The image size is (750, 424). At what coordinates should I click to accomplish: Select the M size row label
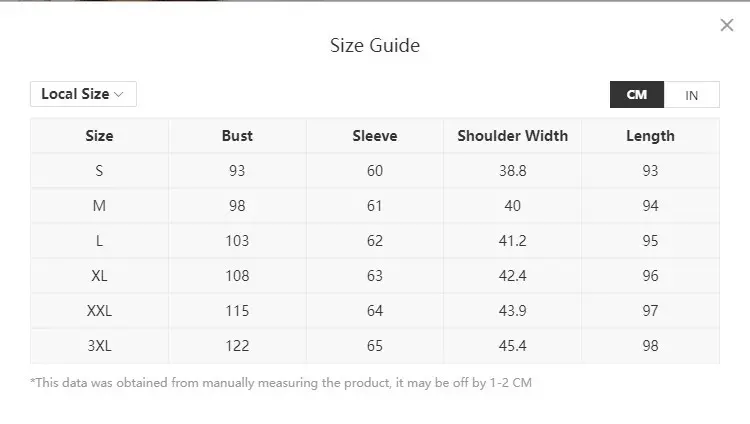(x=99, y=206)
